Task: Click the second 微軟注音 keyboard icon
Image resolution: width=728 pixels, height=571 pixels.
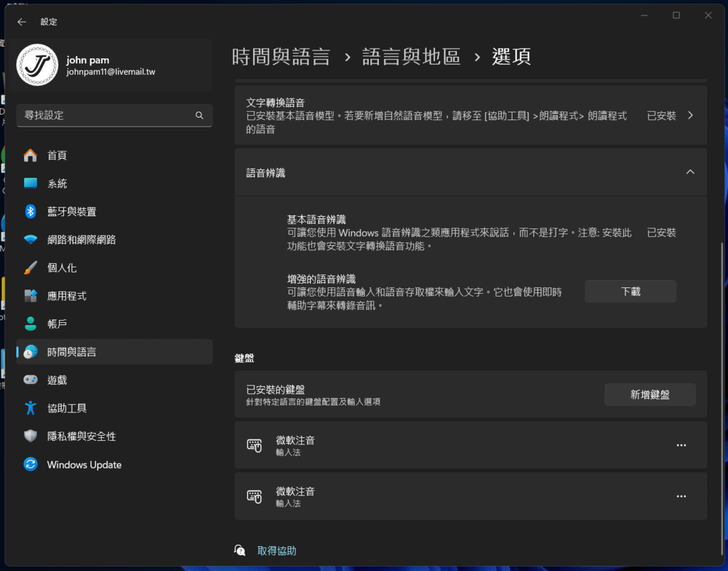Action: click(x=255, y=497)
